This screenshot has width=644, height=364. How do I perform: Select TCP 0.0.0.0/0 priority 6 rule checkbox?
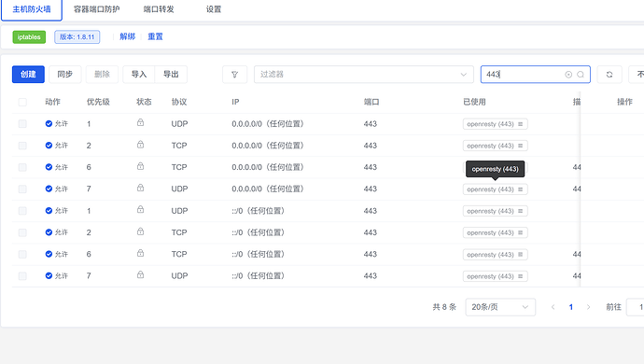[22, 167]
